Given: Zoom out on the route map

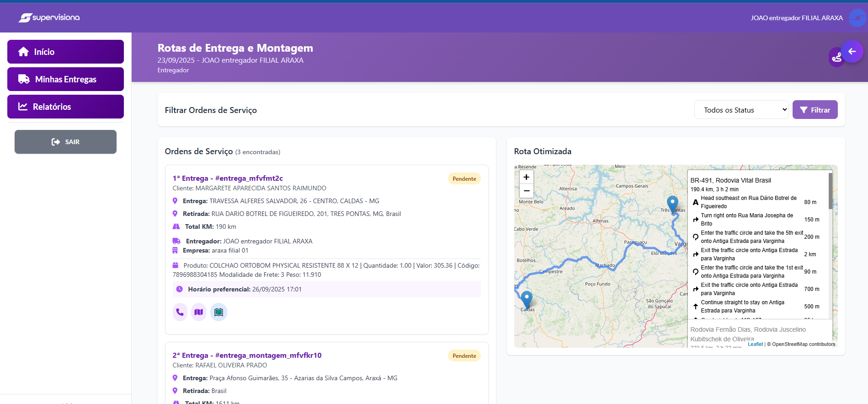Looking at the screenshot, I should pyautogui.click(x=527, y=190).
